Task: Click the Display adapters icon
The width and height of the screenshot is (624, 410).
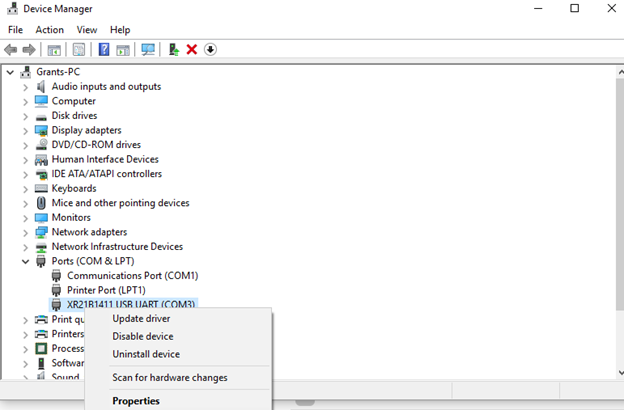Action: coord(41,130)
